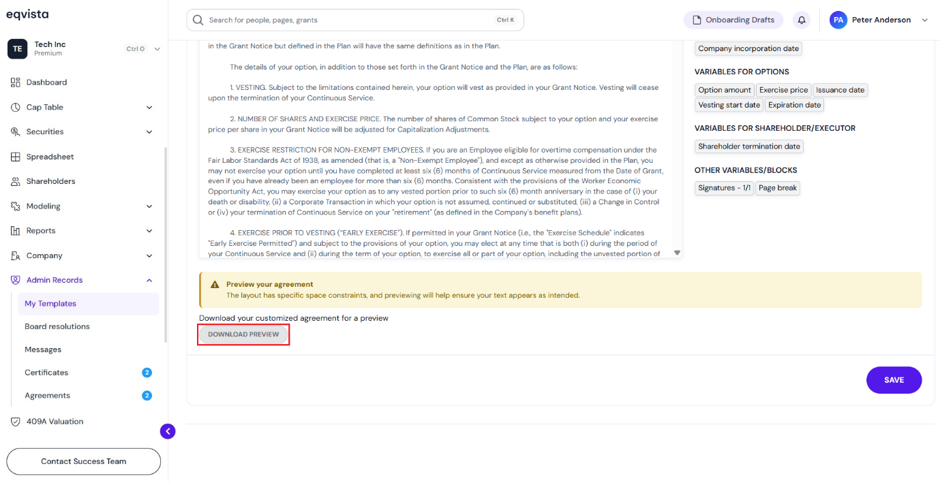Click the Spreadsheet icon in sidebar

[16, 156]
